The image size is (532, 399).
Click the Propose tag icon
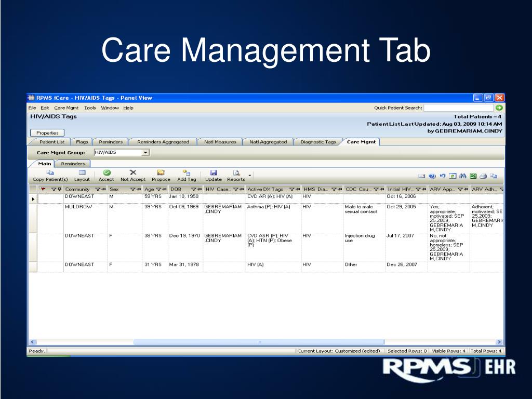[x=161, y=172]
